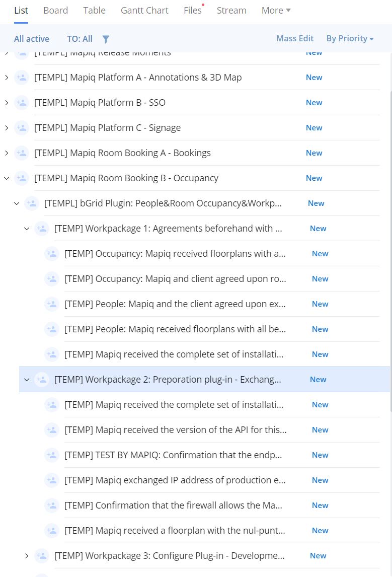Click the Mass Edit button
The height and width of the screenshot is (577, 392).
(295, 39)
